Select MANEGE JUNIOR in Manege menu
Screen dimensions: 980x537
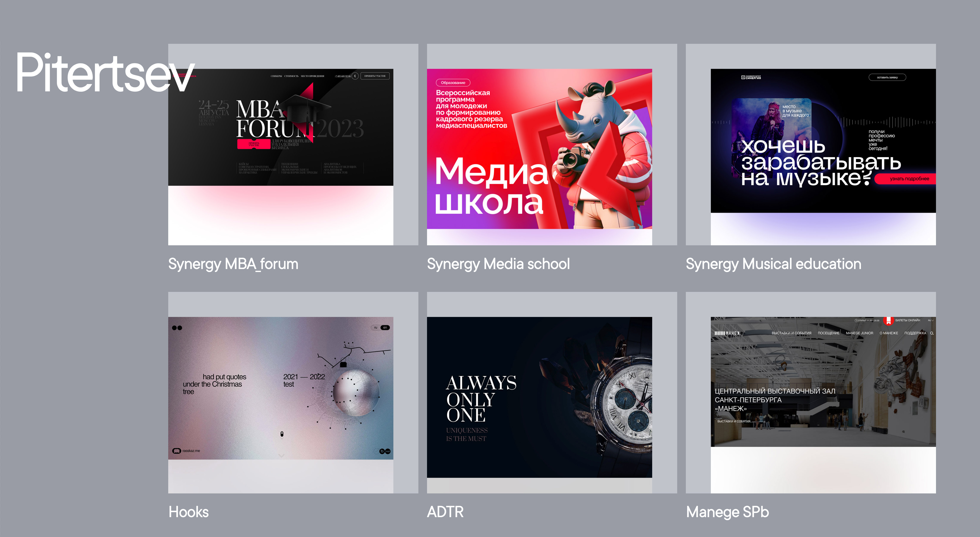tap(859, 333)
